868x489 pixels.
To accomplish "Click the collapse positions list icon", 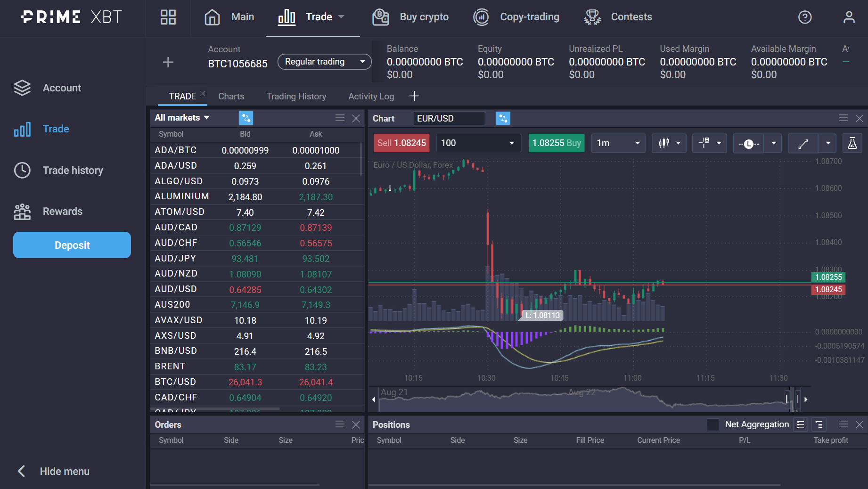I will (819, 424).
